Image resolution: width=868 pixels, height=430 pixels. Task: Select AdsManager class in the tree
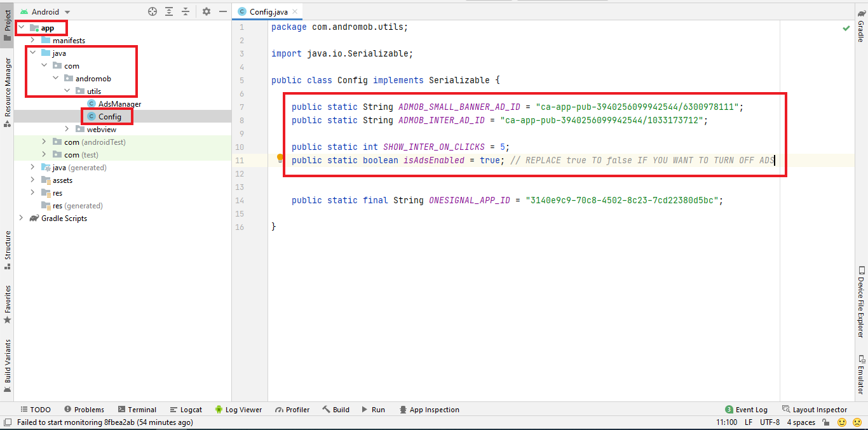(x=119, y=104)
